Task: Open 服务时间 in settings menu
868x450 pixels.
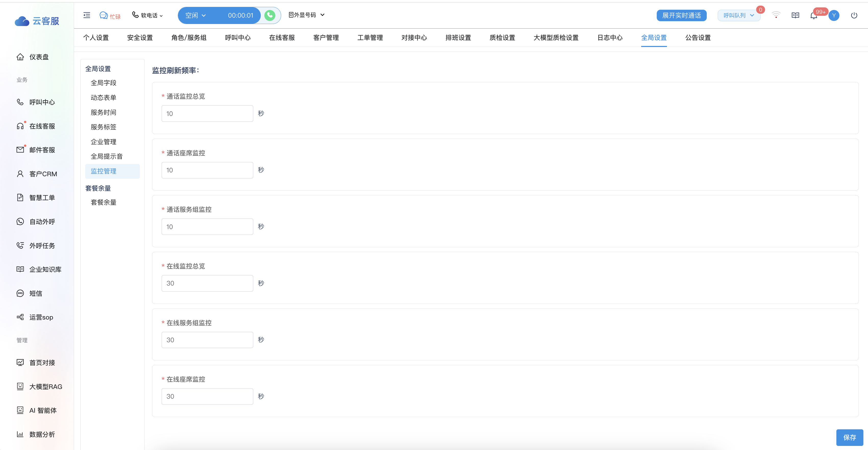Action: (x=103, y=112)
